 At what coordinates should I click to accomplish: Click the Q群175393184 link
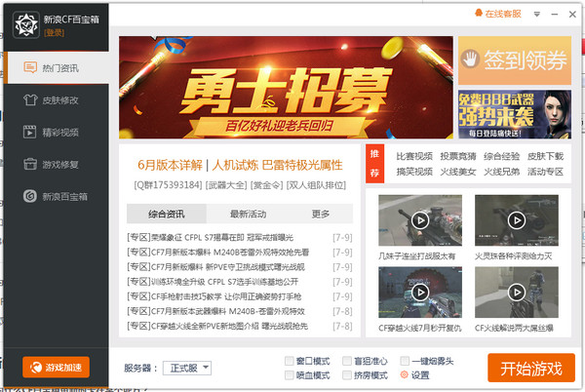169,185
